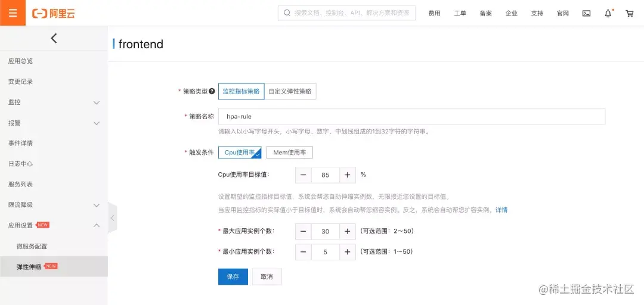Screen dimensions: 644x305
Task: Click 取消 button
Action: click(267, 276)
